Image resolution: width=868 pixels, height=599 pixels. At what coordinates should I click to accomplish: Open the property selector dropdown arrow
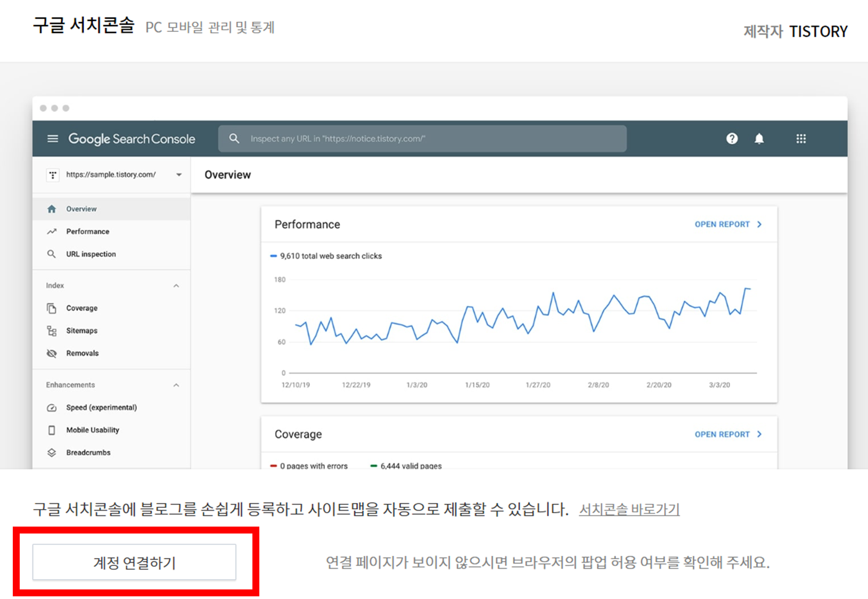pyautogui.click(x=179, y=175)
